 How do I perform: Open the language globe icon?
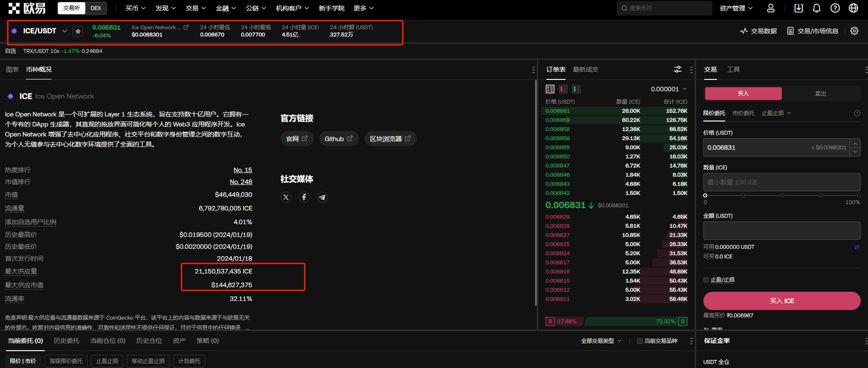[x=853, y=8]
